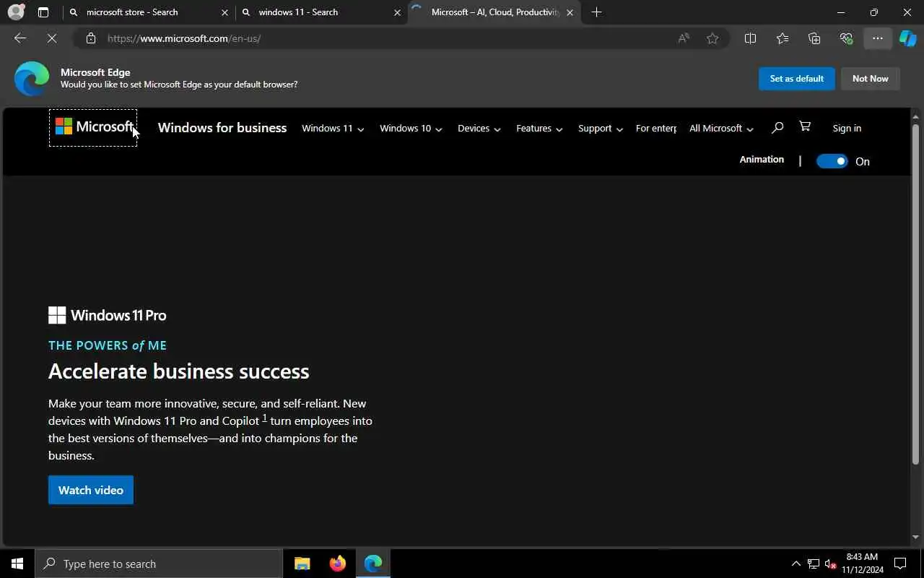Close the windows 11 search tab
This screenshot has width=924, height=578.
tap(397, 12)
